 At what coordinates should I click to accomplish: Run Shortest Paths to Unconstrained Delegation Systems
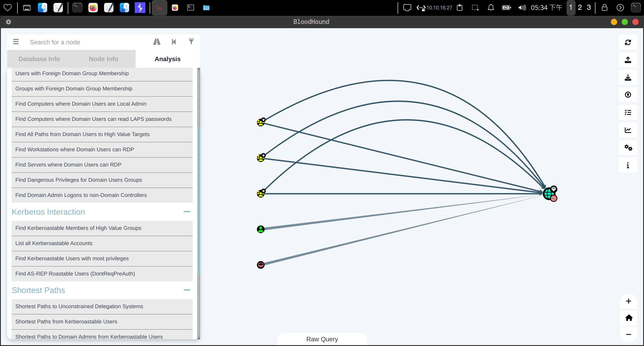point(102,307)
